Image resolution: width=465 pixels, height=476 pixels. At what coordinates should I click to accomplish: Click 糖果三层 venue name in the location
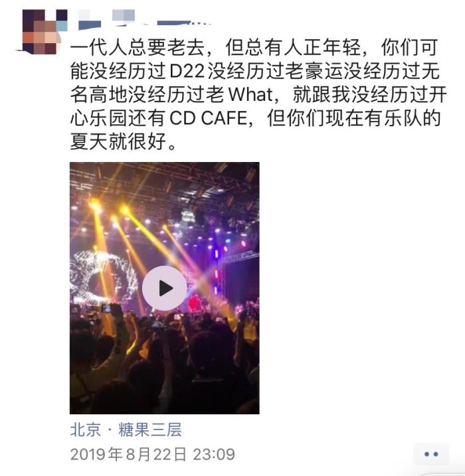tap(149, 430)
